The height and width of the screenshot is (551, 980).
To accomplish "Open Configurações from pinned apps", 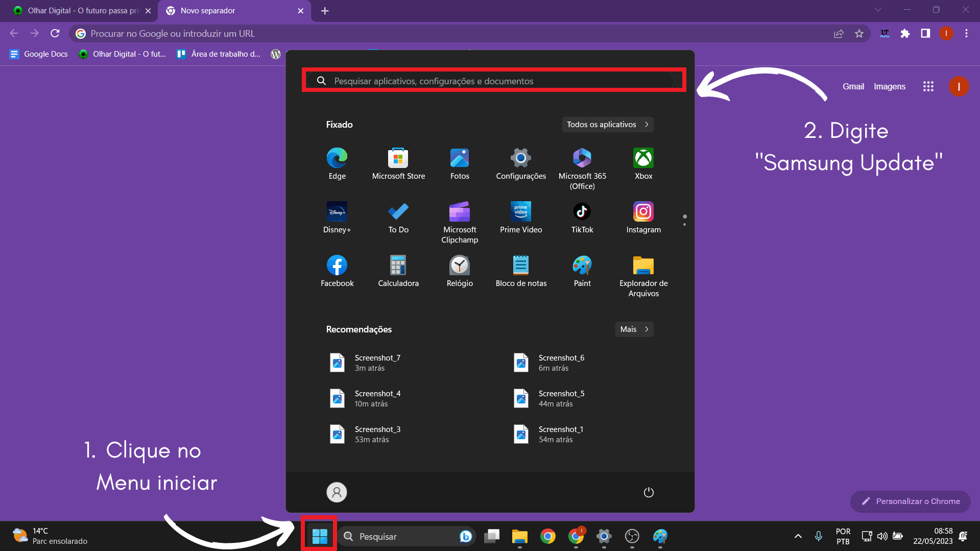I will coord(521,164).
